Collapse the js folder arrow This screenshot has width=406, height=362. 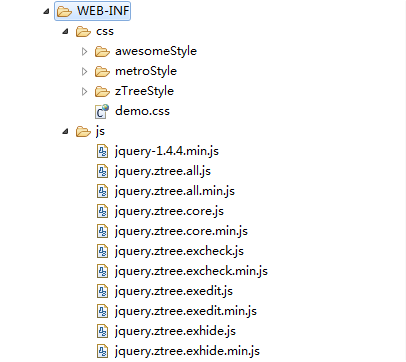point(65,132)
